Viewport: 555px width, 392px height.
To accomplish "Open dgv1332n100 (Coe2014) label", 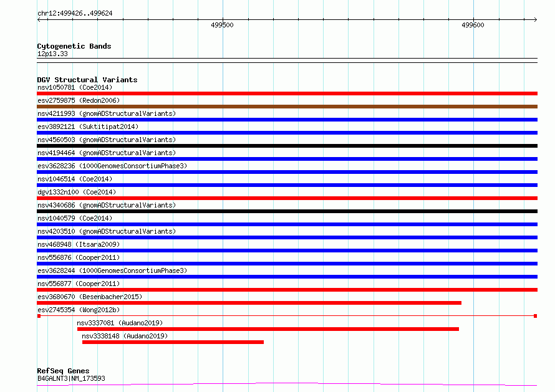I will click(x=77, y=192).
